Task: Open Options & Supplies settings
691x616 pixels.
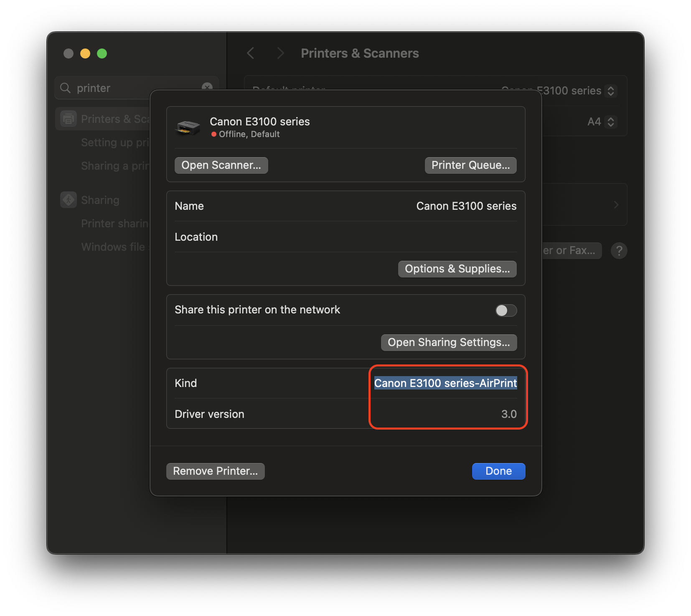Action: [x=457, y=269]
